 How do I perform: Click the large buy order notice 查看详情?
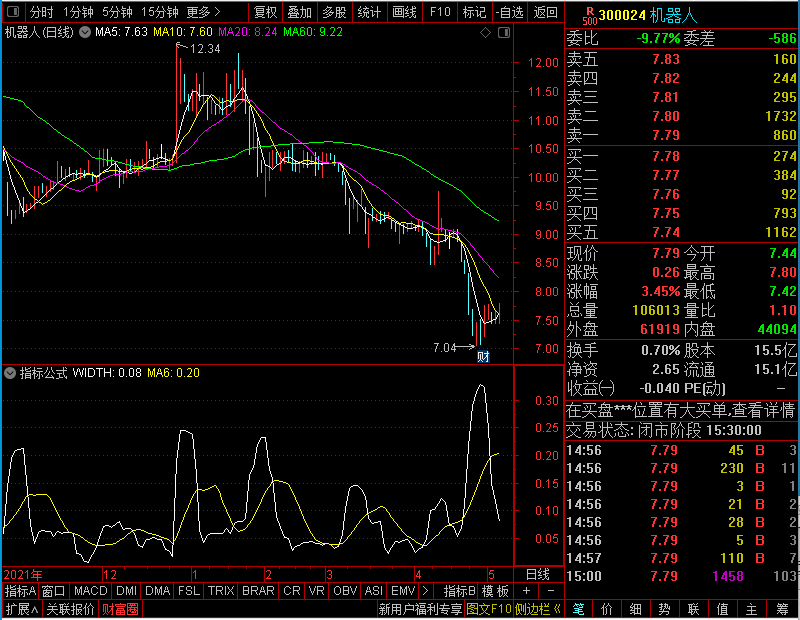point(680,411)
